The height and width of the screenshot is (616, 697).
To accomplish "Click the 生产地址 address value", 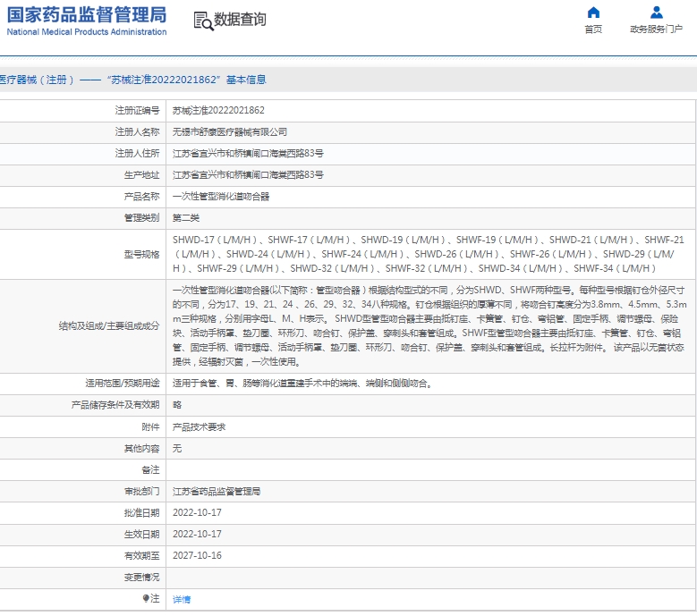I will 248,175.
